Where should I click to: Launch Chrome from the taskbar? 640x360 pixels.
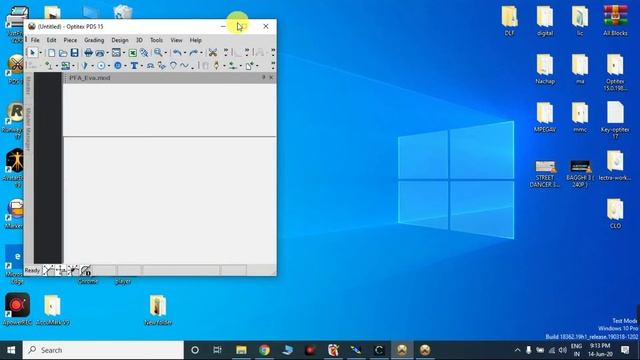[x=264, y=350]
